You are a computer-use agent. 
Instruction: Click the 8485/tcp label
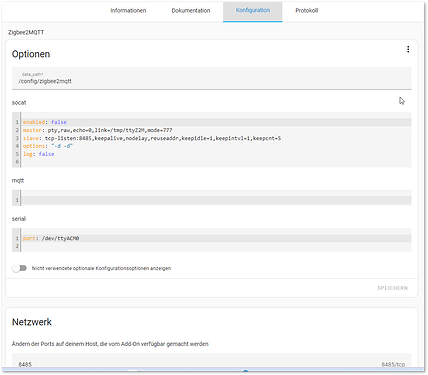(393, 365)
